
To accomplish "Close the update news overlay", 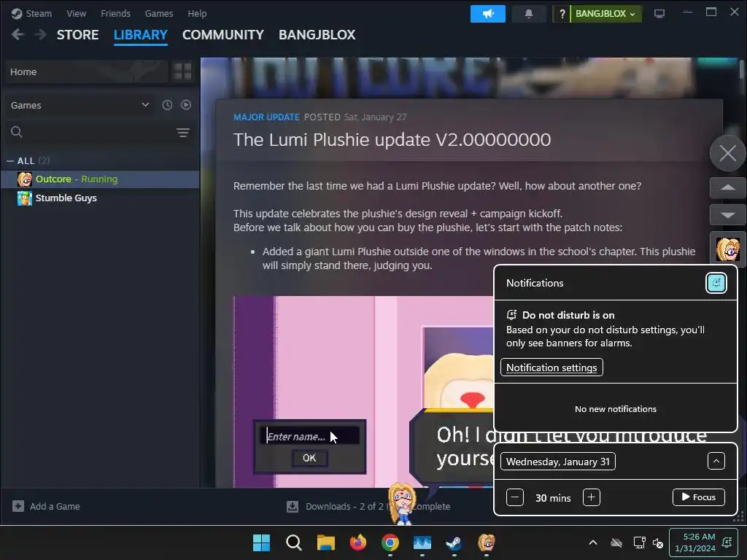I will [x=727, y=153].
